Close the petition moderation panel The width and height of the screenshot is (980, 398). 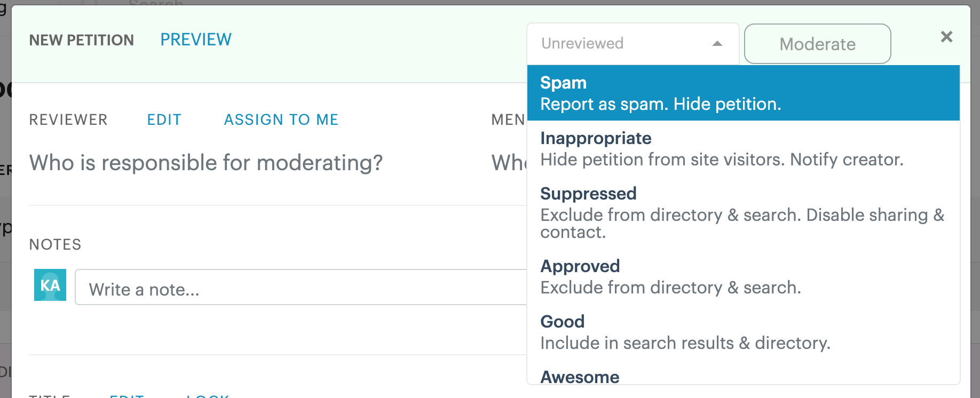946,37
